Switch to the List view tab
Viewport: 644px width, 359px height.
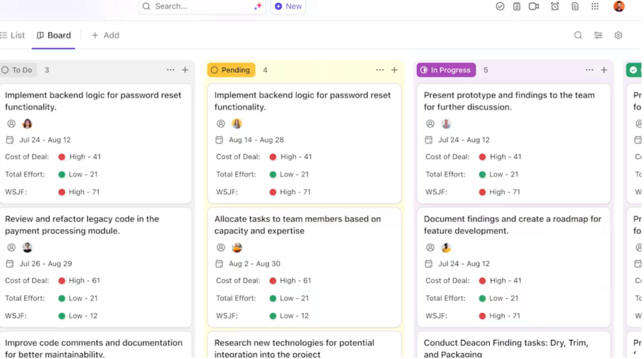(x=13, y=35)
